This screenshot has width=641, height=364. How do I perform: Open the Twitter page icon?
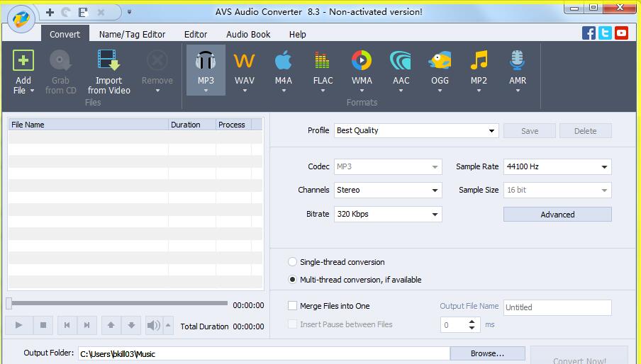point(605,33)
